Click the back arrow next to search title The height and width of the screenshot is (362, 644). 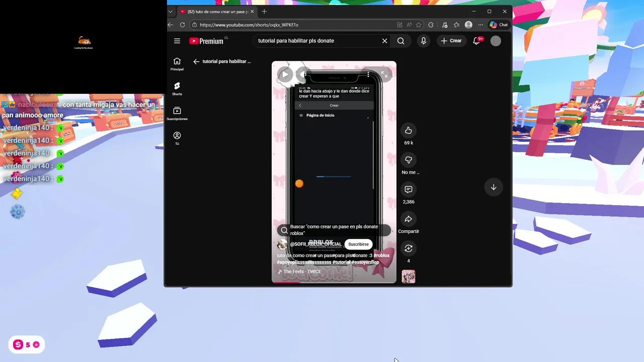click(x=196, y=61)
